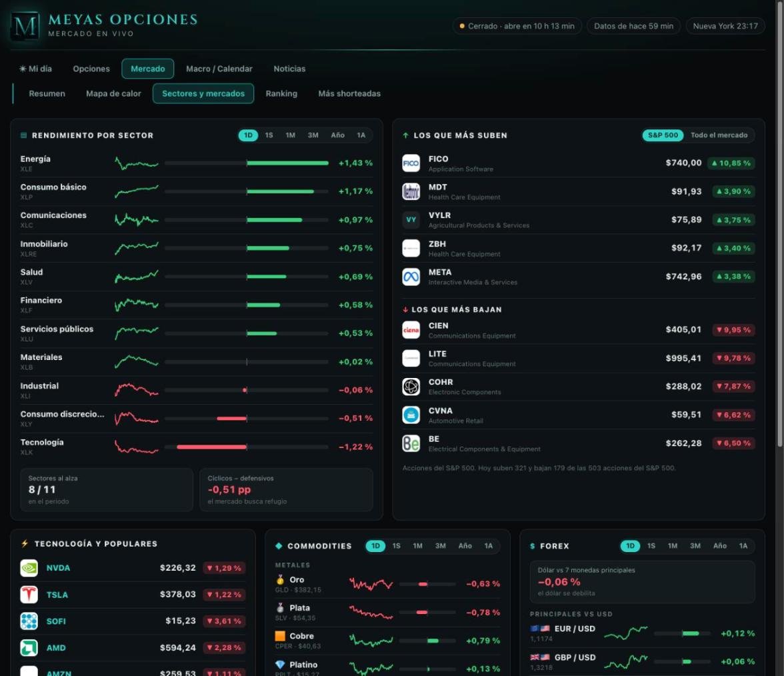
Task: Set Commodities period to 1S
Action: click(397, 546)
